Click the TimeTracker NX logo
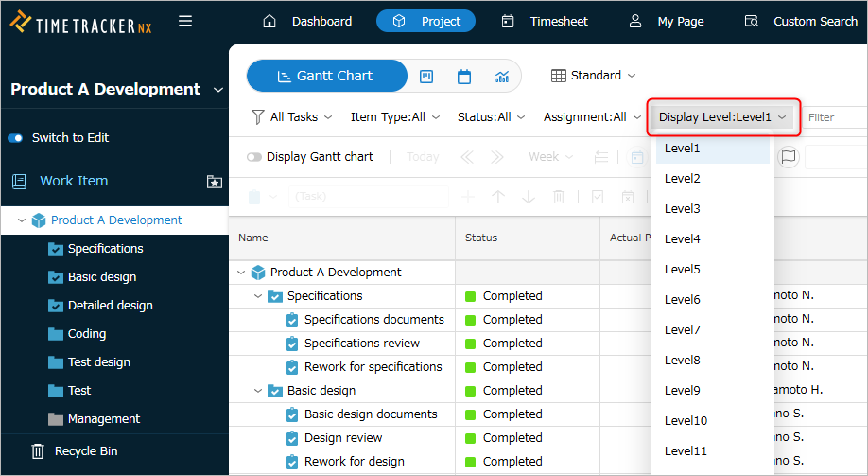This screenshot has height=476, width=868. [80, 23]
